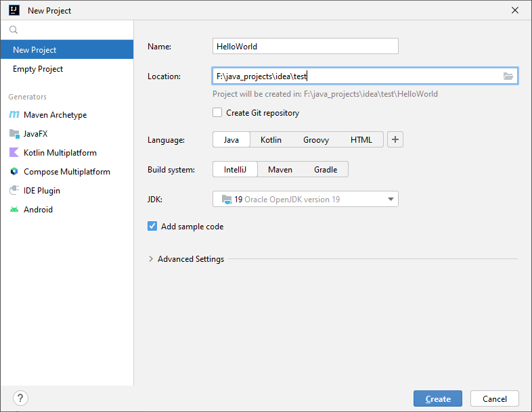Viewport: 532px width, 412px height.
Task: Select Kotlin Multiplatform generator label
Action: pyautogui.click(x=60, y=153)
